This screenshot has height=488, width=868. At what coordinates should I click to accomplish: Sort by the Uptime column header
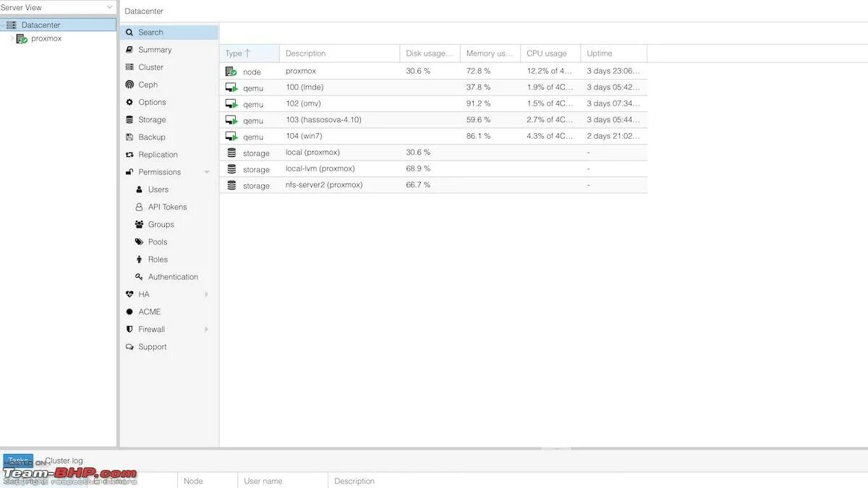[614, 53]
